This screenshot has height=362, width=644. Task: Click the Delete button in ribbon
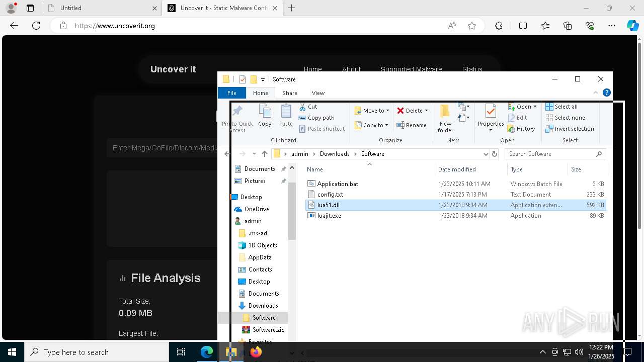point(410,111)
